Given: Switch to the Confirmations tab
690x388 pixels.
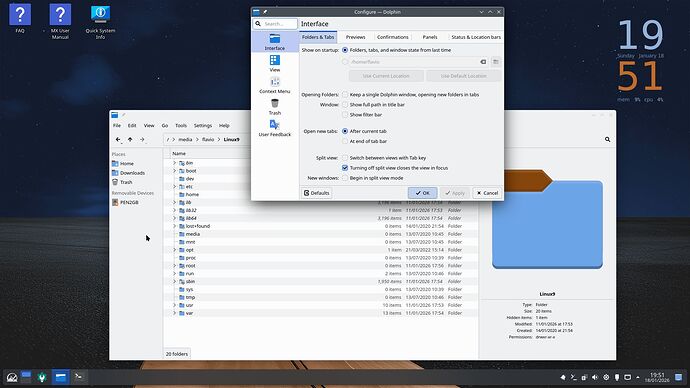Looking at the screenshot, I should tap(393, 37).
